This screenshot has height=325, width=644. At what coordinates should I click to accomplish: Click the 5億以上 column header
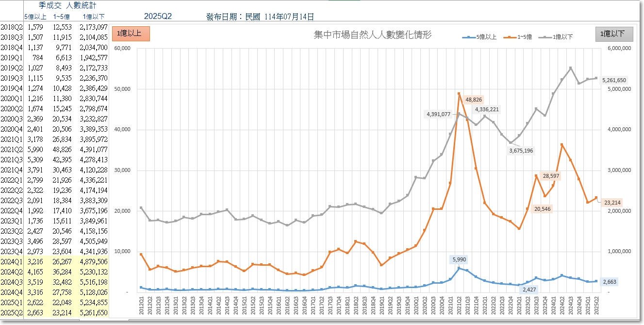coord(35,17)
